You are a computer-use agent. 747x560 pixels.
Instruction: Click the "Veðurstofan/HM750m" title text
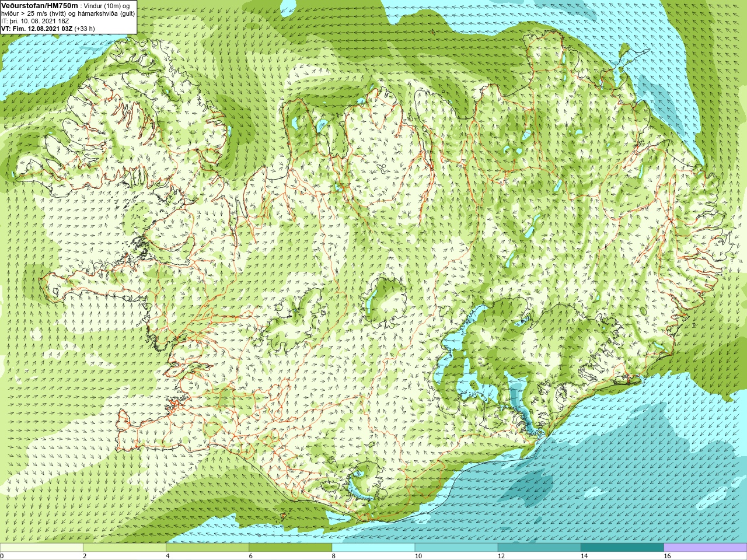(40, 5)
